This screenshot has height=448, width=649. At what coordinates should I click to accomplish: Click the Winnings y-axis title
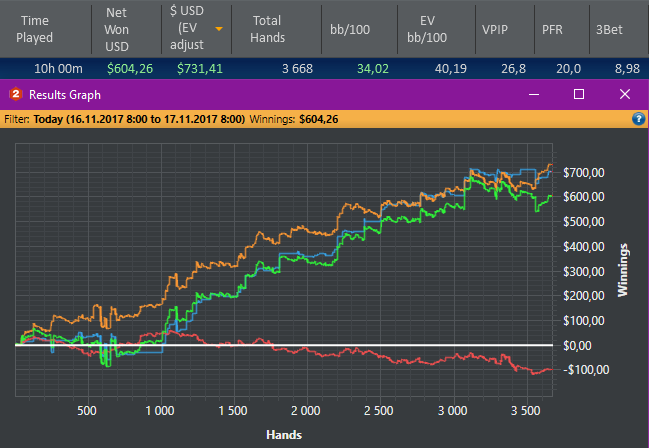623,270
